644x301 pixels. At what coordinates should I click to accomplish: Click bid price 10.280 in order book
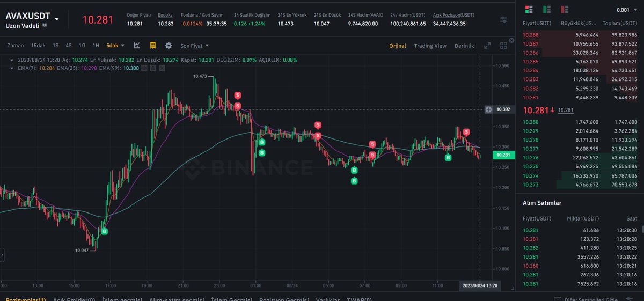pos(530,122)
